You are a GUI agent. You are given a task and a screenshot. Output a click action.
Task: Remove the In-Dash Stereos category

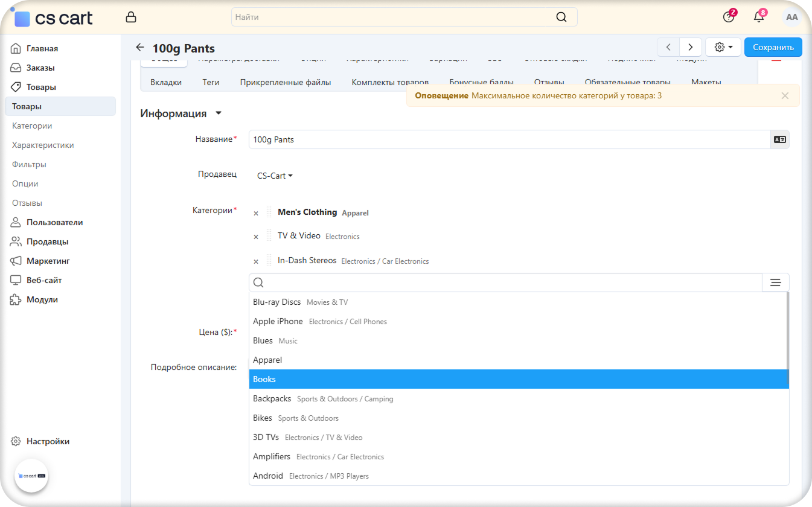[x=256, y=261]
